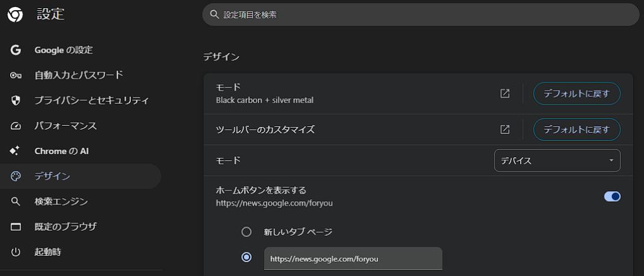Image resolution: width=644 pixels, height=276 pixels.
Task: Go to プライバシーとセキュリティ section
Action: pyautogui.click(x=80, y=101)
